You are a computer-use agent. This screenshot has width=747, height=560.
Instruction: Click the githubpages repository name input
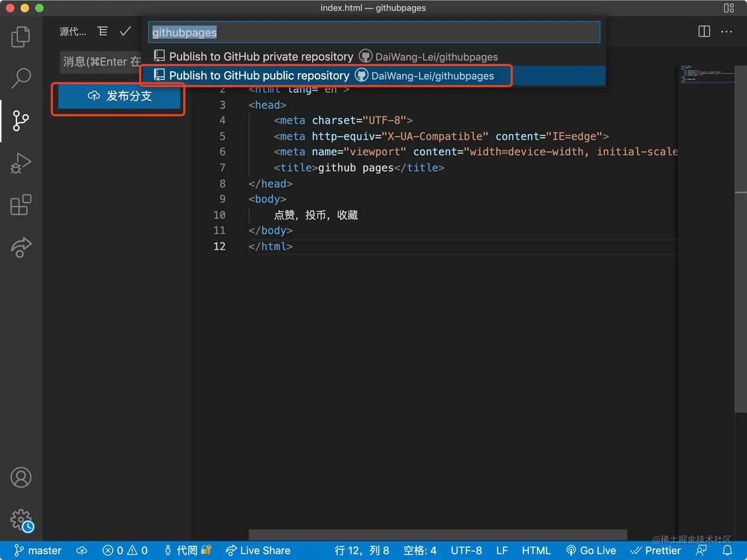(374, 32)
